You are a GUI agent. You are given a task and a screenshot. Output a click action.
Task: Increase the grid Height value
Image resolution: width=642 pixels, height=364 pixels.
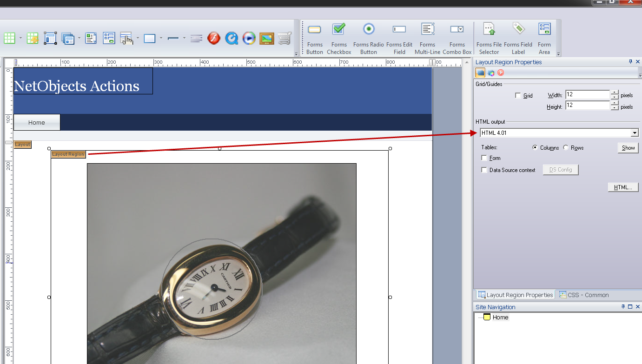click(x=615, y=103)
